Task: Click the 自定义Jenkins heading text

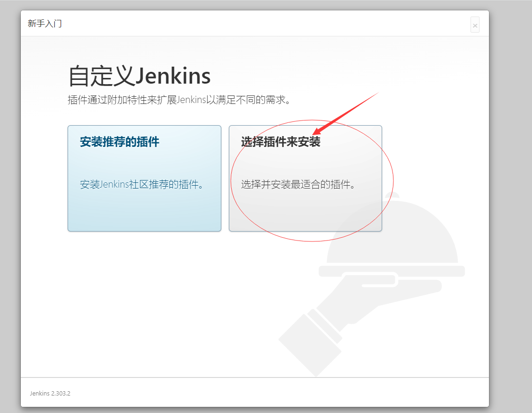Action: [140, 76]
